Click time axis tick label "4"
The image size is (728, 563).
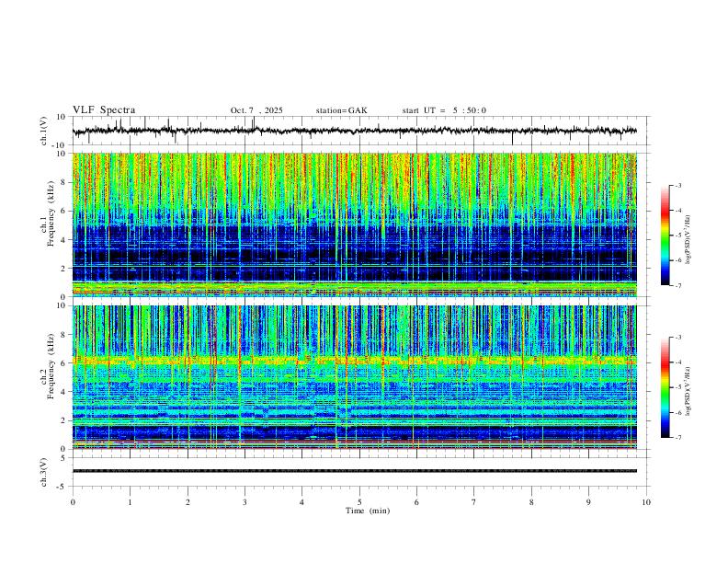301,502
